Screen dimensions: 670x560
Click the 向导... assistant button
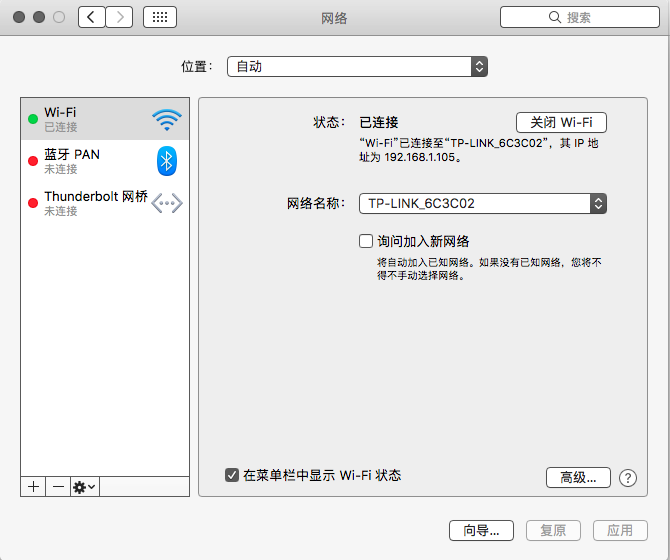(481, 531)
